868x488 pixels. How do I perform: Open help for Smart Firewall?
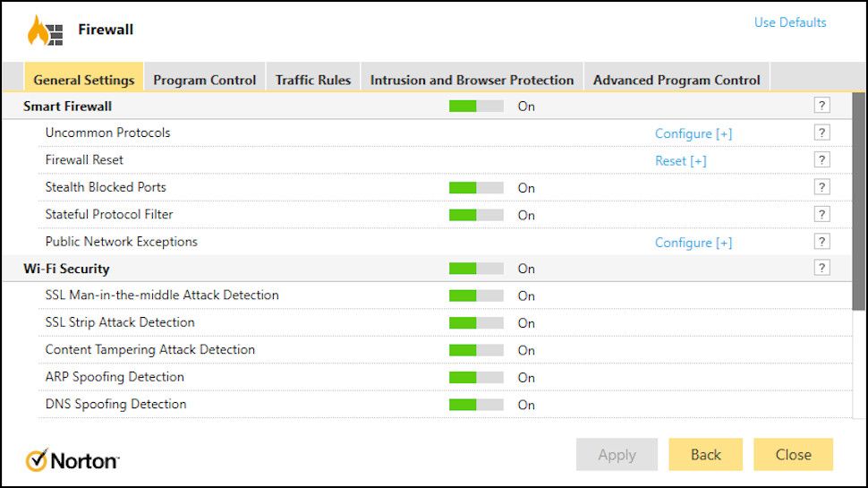click(x=821, y=106)
